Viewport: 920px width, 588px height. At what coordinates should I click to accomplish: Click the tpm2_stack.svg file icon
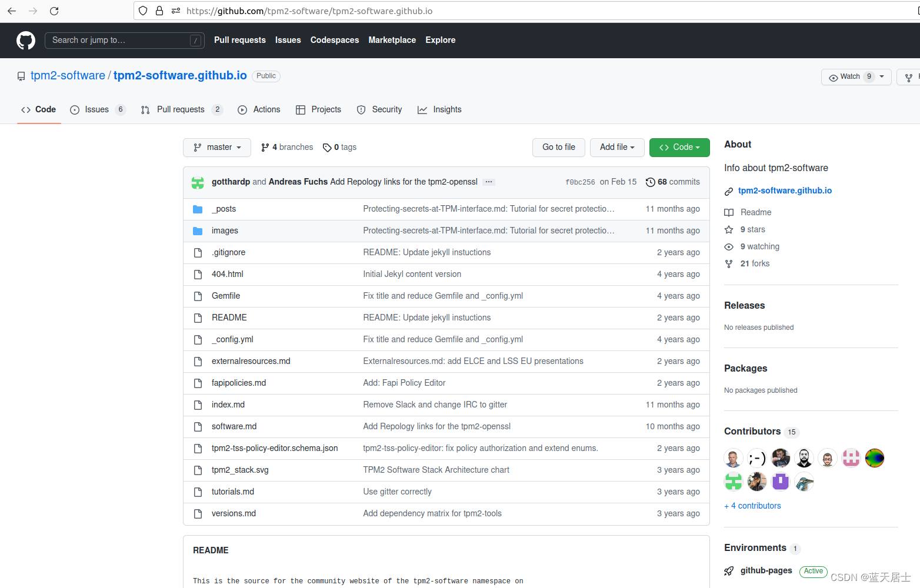pyautogui.click(x=198, y=470)
